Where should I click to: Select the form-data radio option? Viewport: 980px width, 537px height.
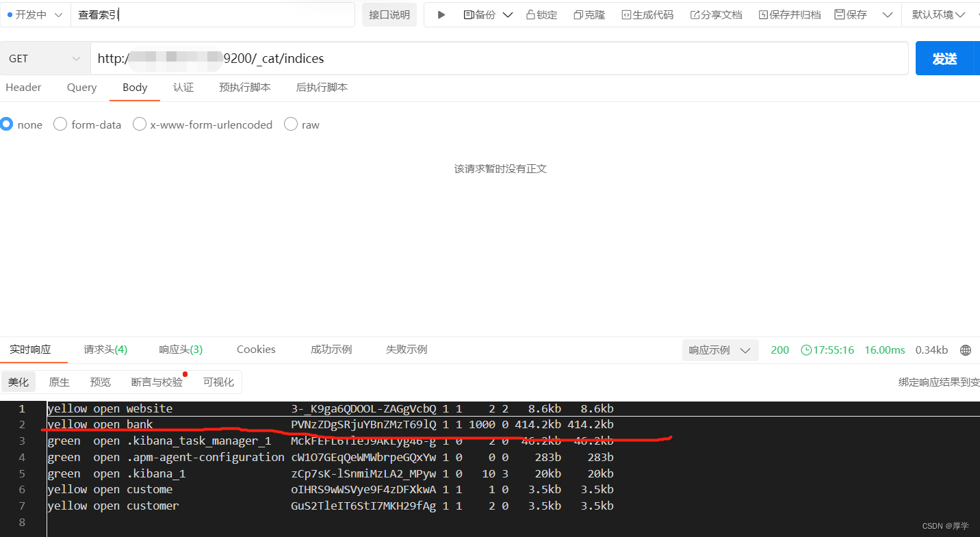coord(60,125)
